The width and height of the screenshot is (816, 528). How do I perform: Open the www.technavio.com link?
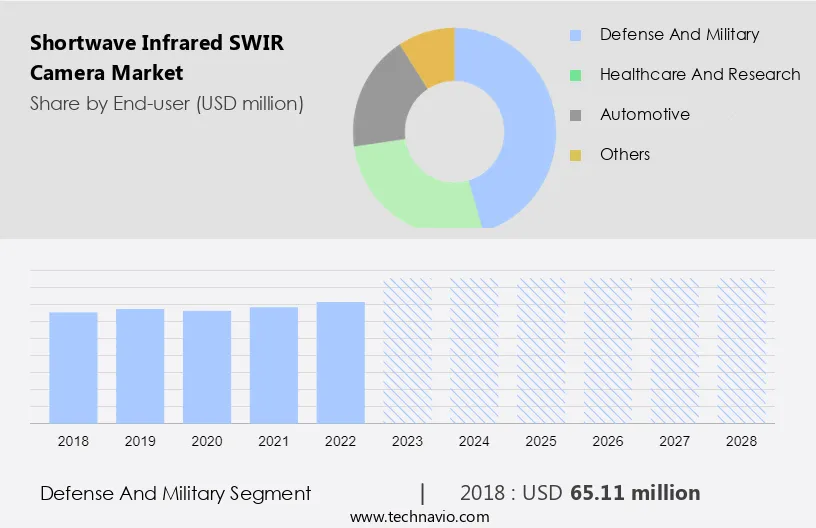(419, 517)
